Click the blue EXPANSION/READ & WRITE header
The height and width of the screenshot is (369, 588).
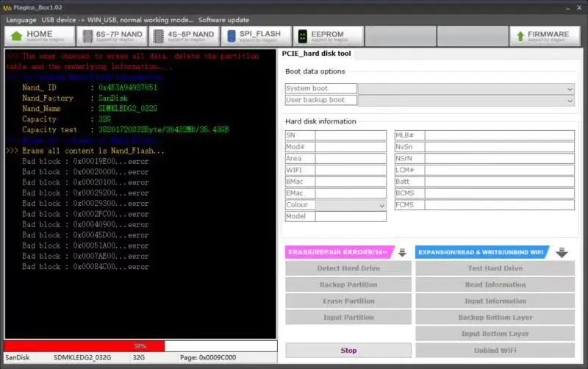pos(482,252)
